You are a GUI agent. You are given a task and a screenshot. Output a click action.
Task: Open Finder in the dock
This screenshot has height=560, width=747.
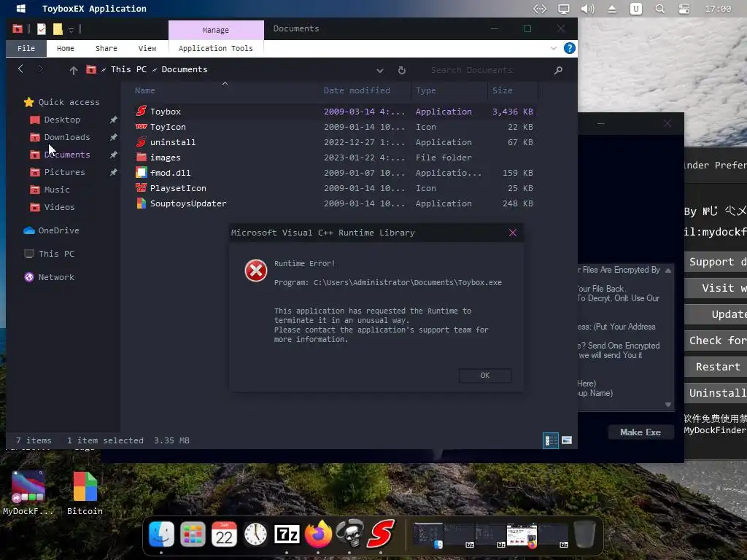point(161,534)
